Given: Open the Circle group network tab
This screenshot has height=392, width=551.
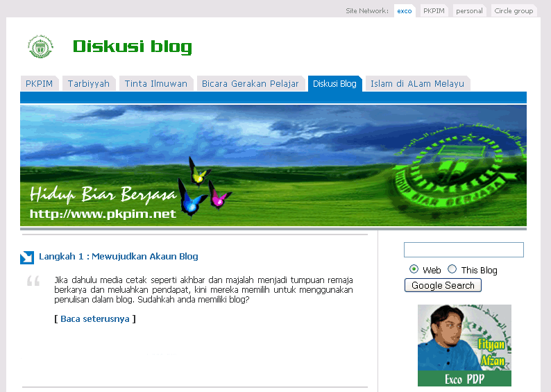Looking at the screenshot, I should pos(514,11).
